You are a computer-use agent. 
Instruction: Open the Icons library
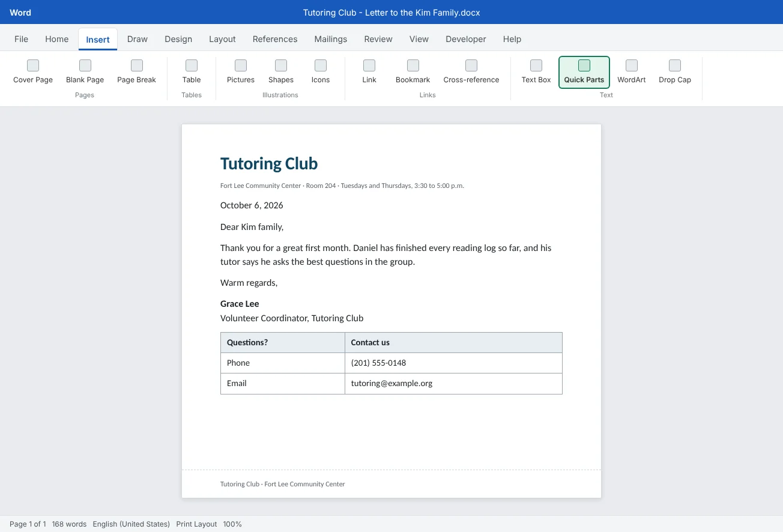[x=321, y=72]
